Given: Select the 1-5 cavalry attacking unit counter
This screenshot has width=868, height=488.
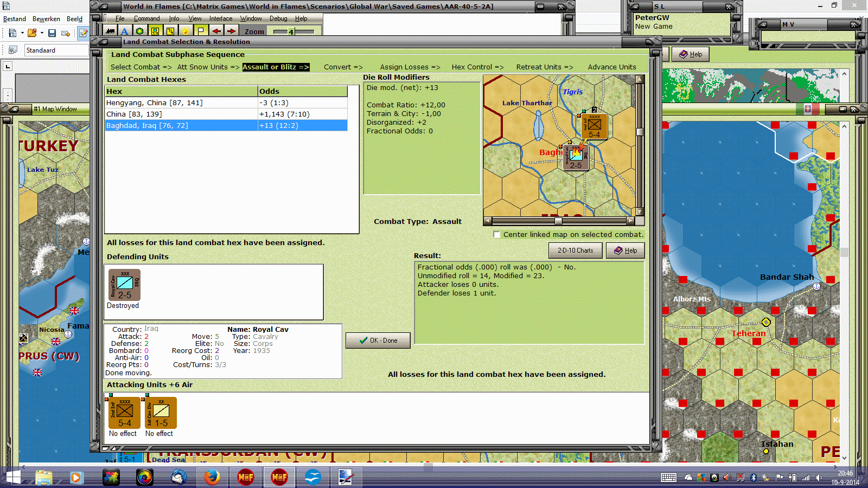Looking at the screenshot, I should pyautogui.click(x=161, y=413).
